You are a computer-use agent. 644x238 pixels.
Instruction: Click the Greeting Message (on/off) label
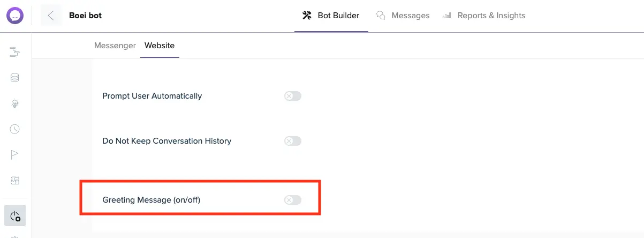pos(151,200)
